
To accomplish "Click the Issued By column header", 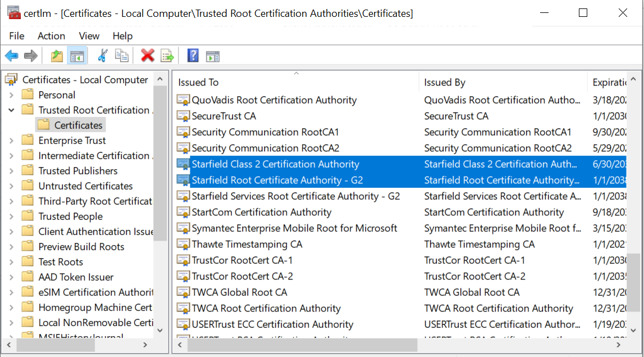I will point(445,83).
